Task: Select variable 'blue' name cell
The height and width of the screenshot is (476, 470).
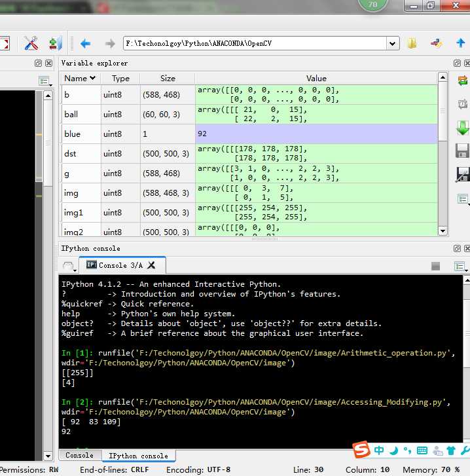Action: [81, 134]
